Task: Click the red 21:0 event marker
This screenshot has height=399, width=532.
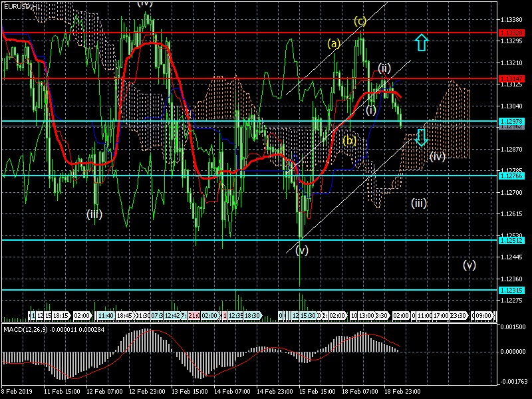Action: coord(194,315)
